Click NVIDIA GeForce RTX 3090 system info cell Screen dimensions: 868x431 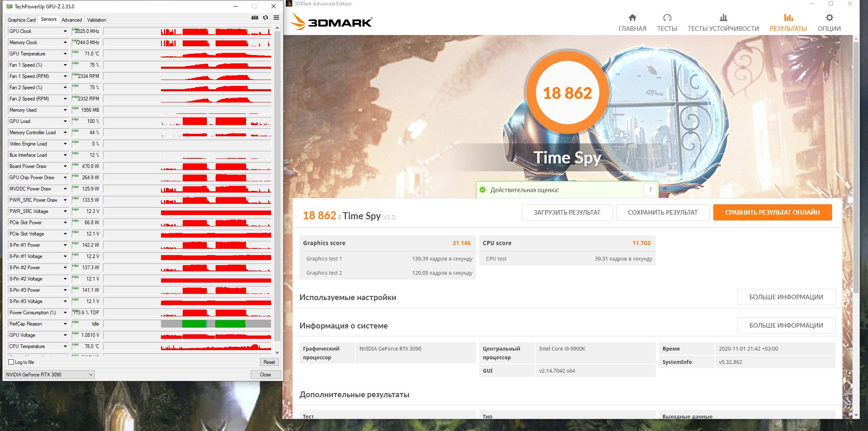[x=415, y=353]
